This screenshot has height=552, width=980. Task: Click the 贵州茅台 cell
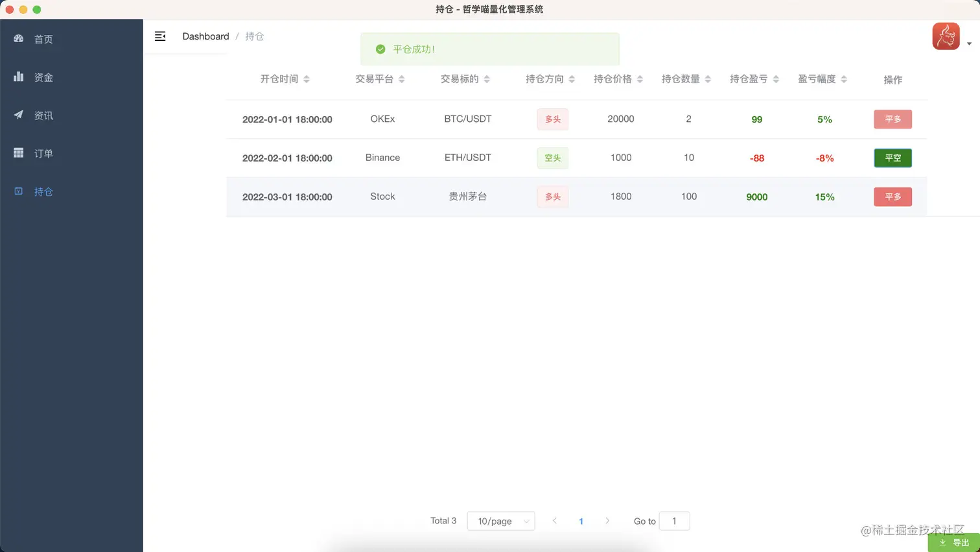[467, 197]
